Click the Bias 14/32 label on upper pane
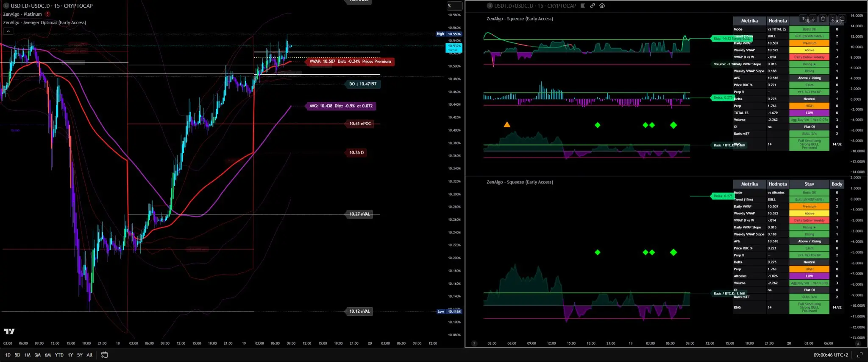The image size is (868, 362). [x=732, y=39]
